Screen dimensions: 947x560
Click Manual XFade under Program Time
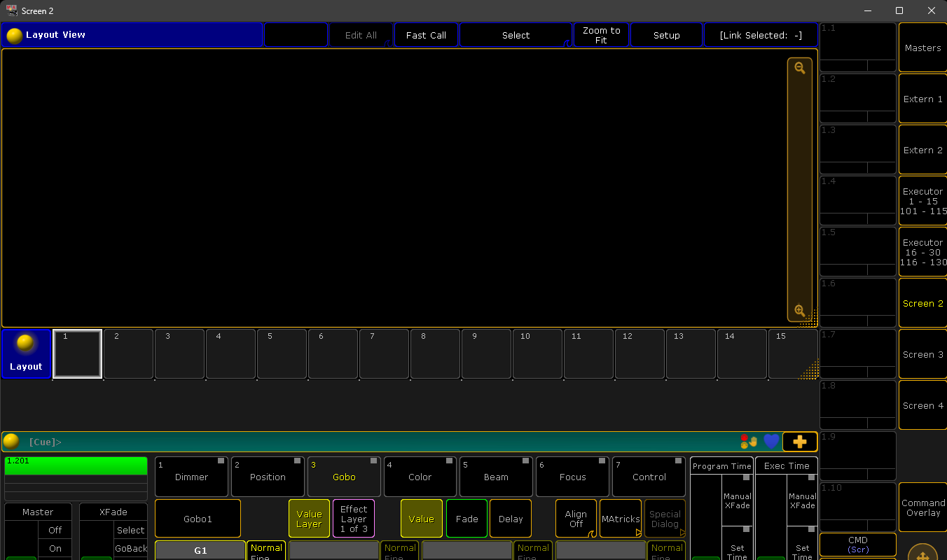tap(737, 500)
